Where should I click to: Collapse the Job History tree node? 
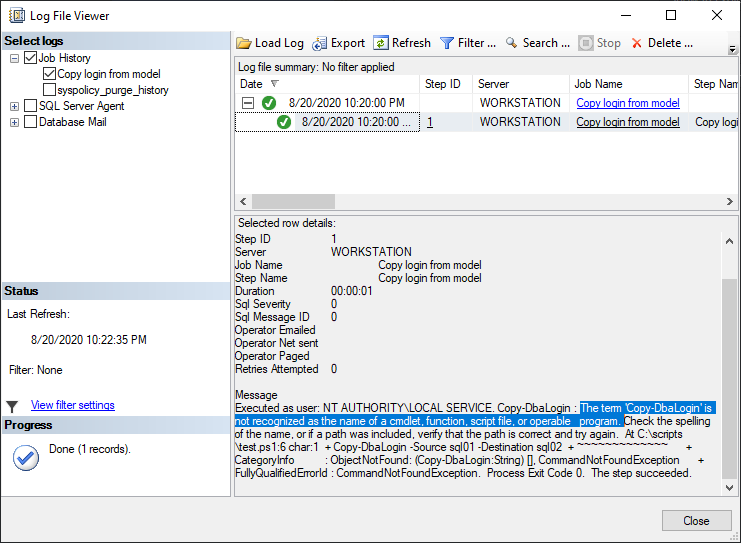click(x=15, y=59)
